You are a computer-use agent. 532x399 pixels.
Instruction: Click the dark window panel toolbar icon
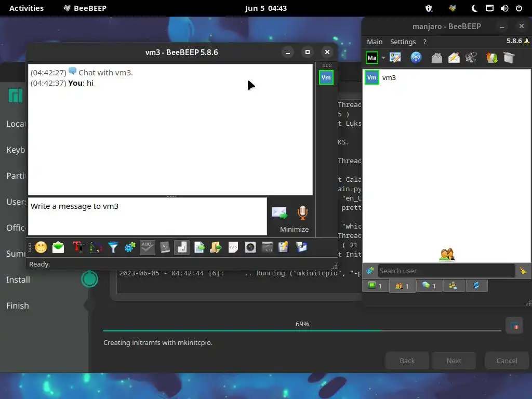coord(268,247)
